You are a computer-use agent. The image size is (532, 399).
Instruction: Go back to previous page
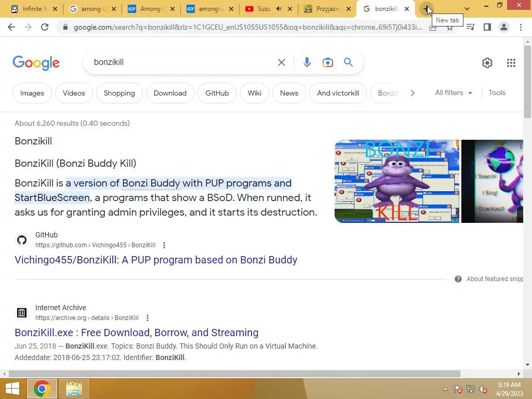11,27
